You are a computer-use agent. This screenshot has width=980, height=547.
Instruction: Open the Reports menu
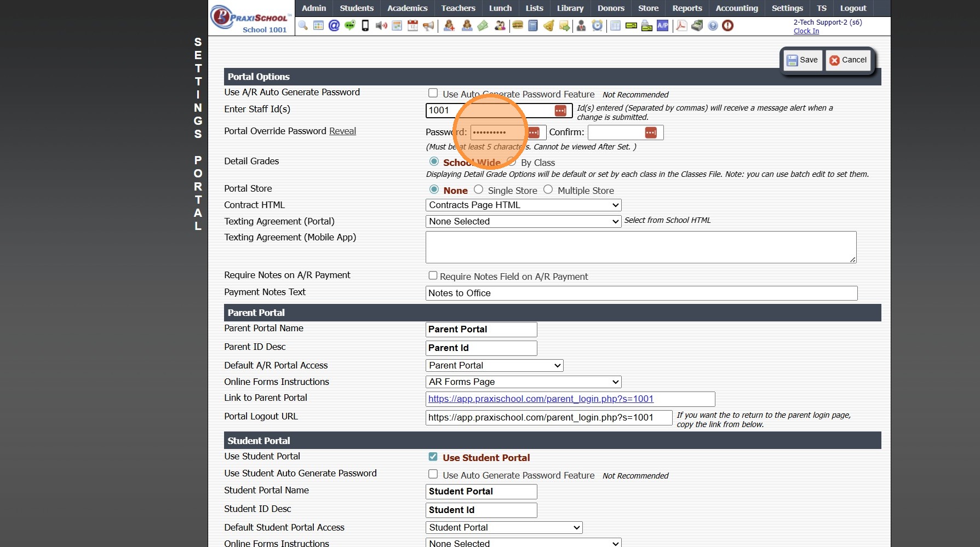tap(687, 8)
